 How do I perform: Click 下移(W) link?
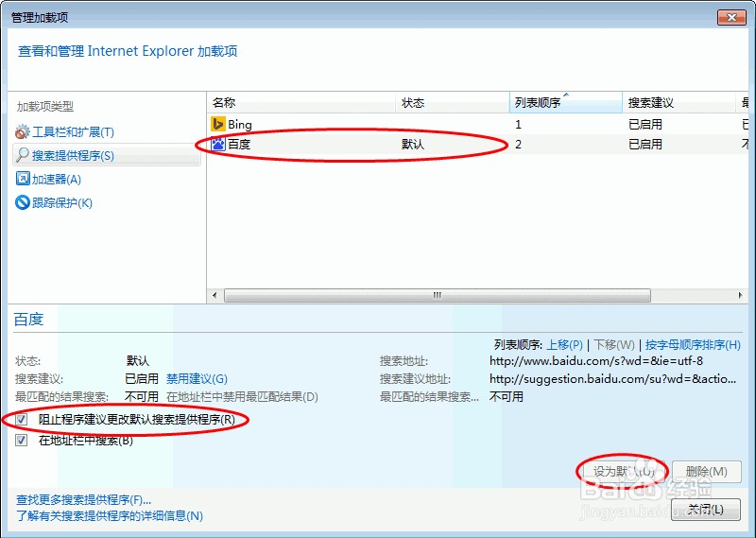click(613, 344)
